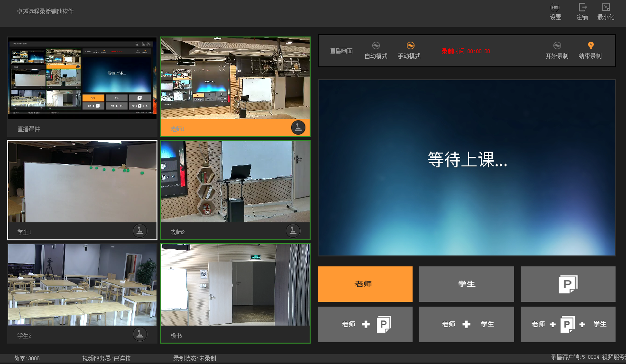Choose the 老师+学生 combined layout

point(466,324)
